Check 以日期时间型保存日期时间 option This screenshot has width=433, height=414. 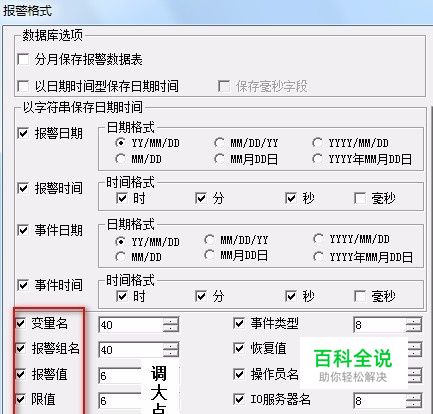[23, 86]
